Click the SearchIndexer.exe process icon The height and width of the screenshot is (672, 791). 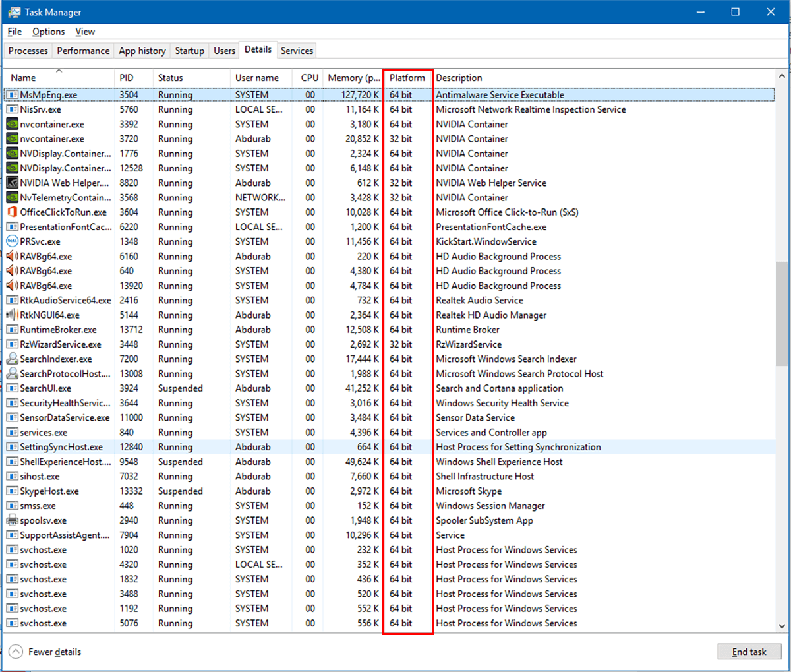coord(12,359)
